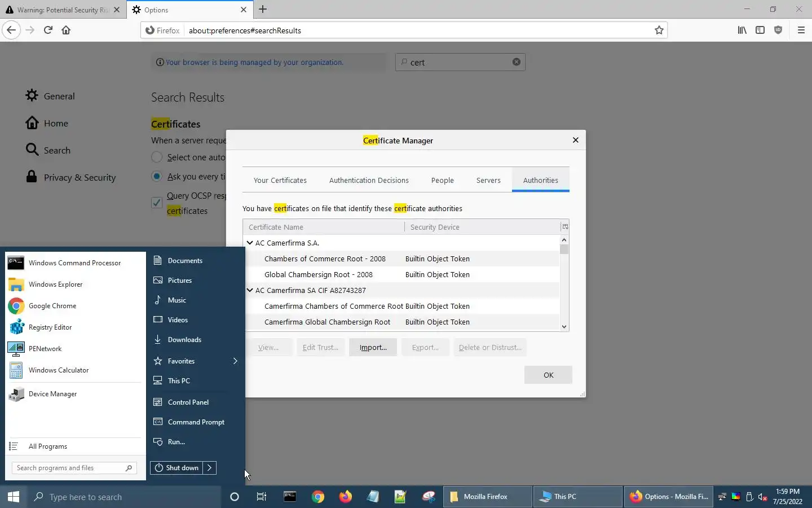
Task: Open Search preferences category
Action: point(48,150)
